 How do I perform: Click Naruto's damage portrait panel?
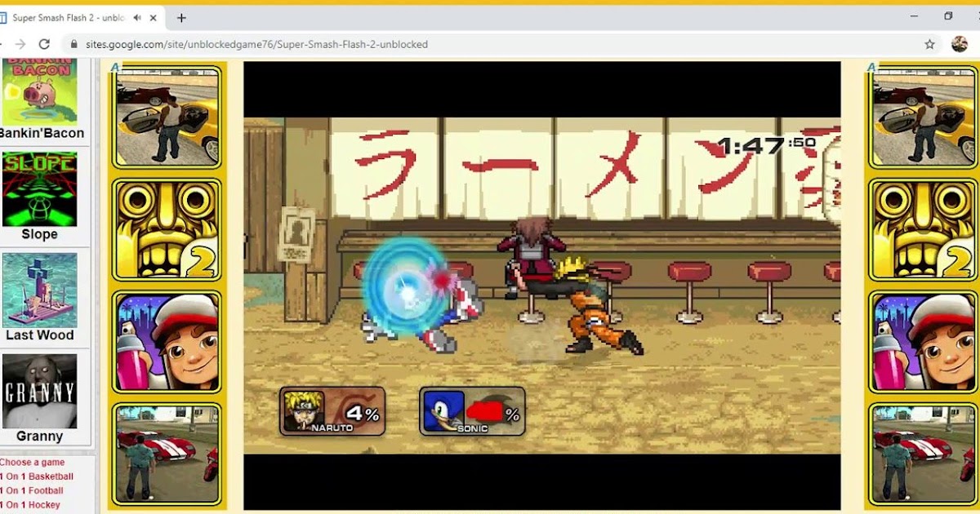(332, 410)
